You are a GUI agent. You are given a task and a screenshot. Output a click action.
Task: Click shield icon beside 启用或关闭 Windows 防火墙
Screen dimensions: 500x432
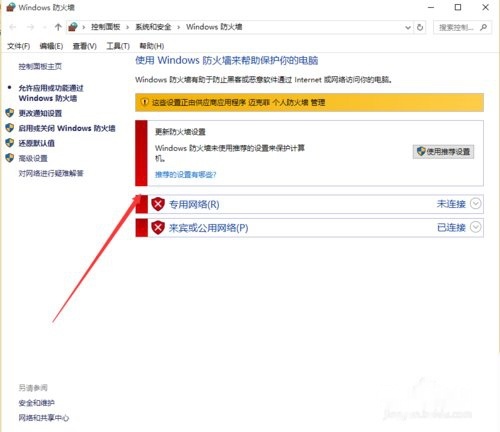(10, 128)
